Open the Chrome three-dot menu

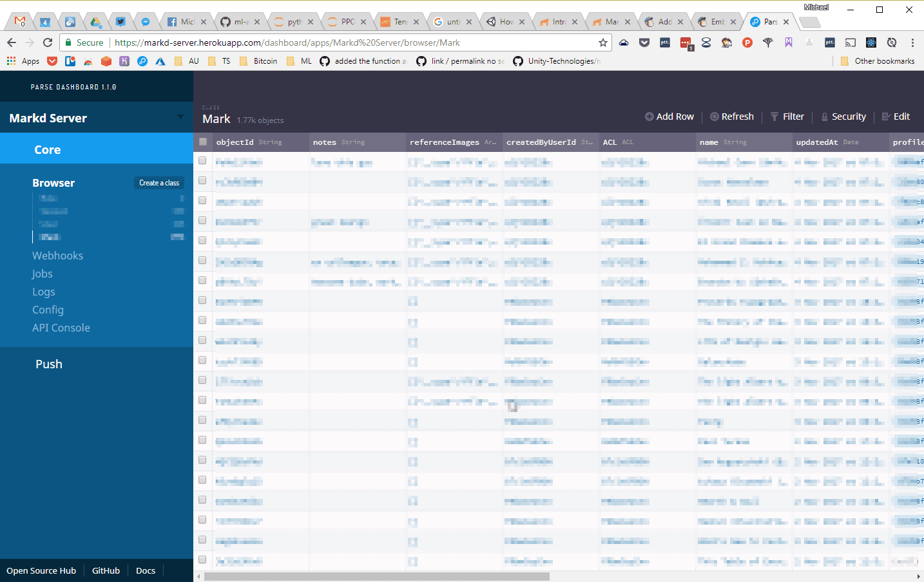coord(912,42)
